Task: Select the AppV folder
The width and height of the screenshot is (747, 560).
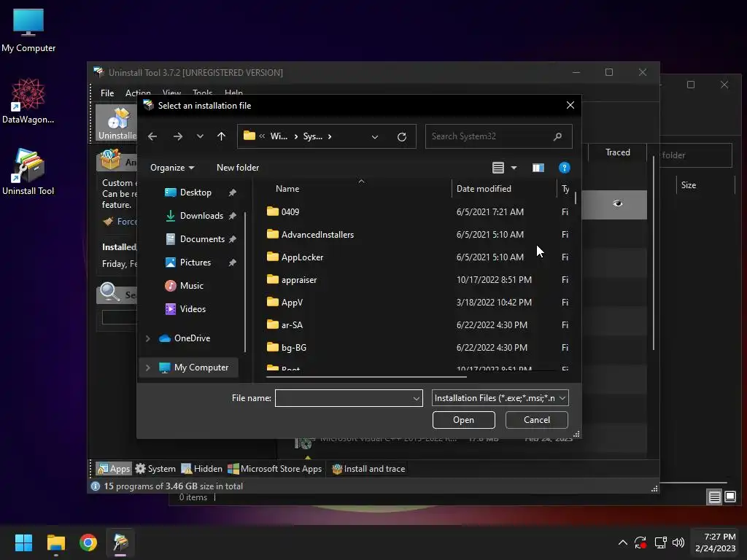Action: [x=292, y=303]
